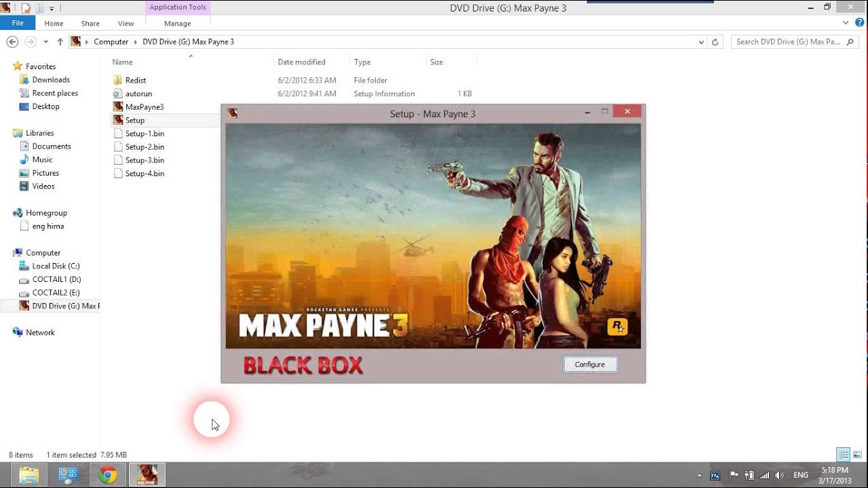Click the Configure button in Setup window
This screenshot has width=868, height=488.
(x=590, y=365)
